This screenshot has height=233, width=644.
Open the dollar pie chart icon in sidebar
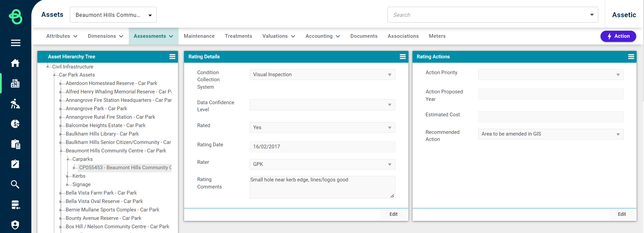pyautogui.click(x=15, y=124)
